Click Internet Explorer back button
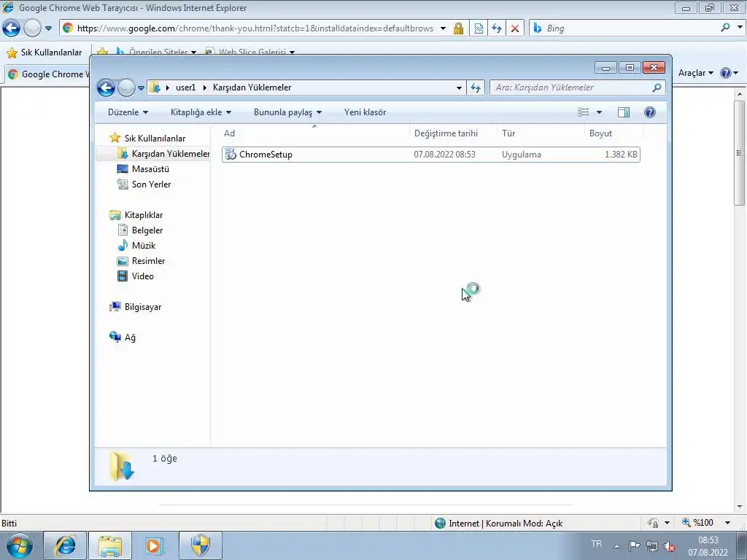This screenshot has height=560, width=747. point(11,28)
